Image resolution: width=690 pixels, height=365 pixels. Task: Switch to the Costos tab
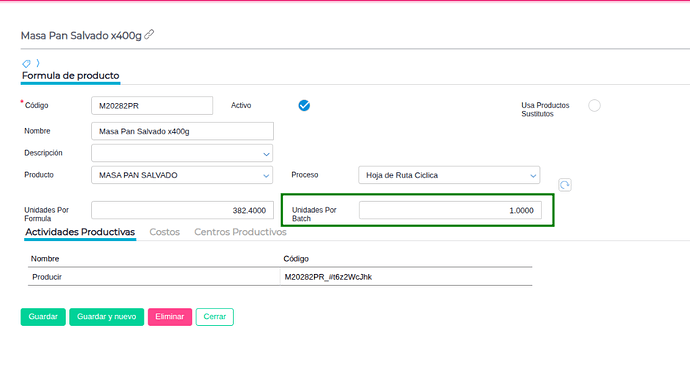[165, 232]
